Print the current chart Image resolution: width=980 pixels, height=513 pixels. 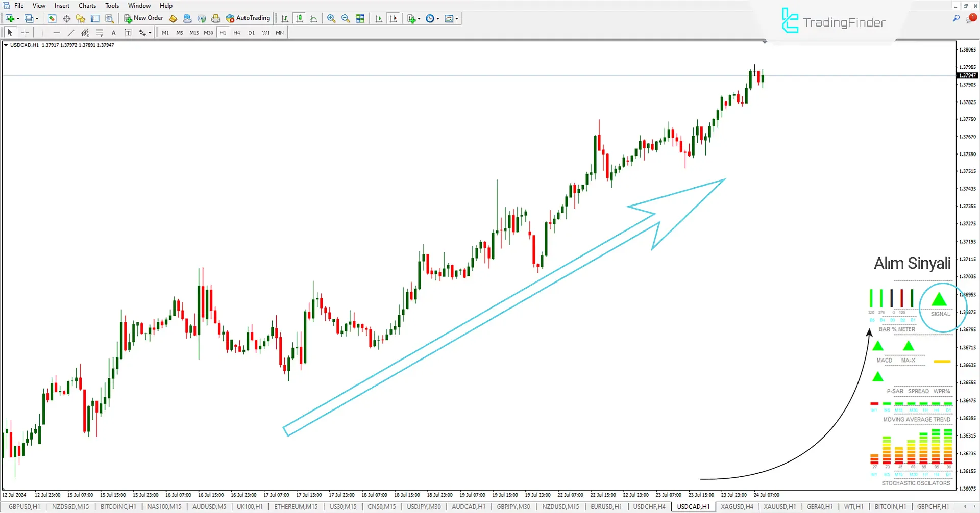click(x=216, y=18)
